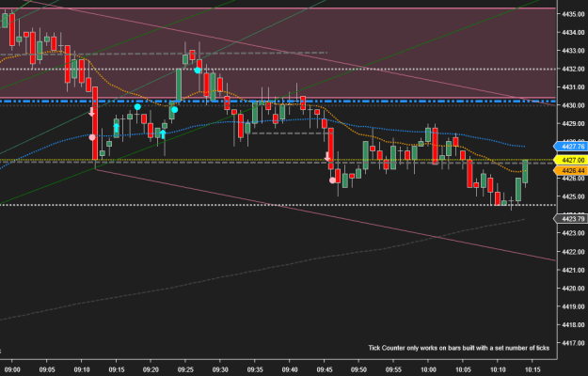
Task: Click the 4434.00 price axis label
Action: [x=573, y=33]
